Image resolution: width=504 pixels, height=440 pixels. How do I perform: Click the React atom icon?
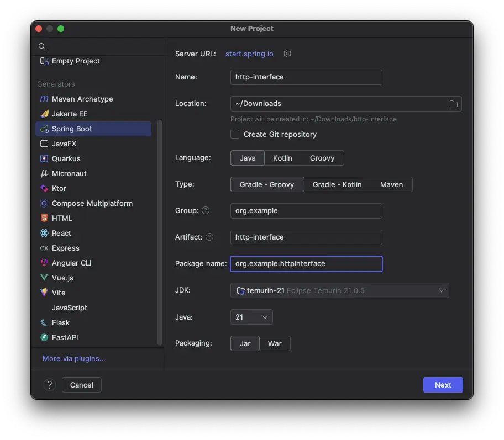tap(44, 233)
